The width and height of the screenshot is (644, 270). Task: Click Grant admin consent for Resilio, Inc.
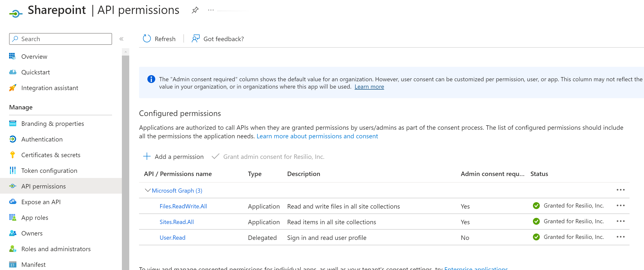point(273,157)
